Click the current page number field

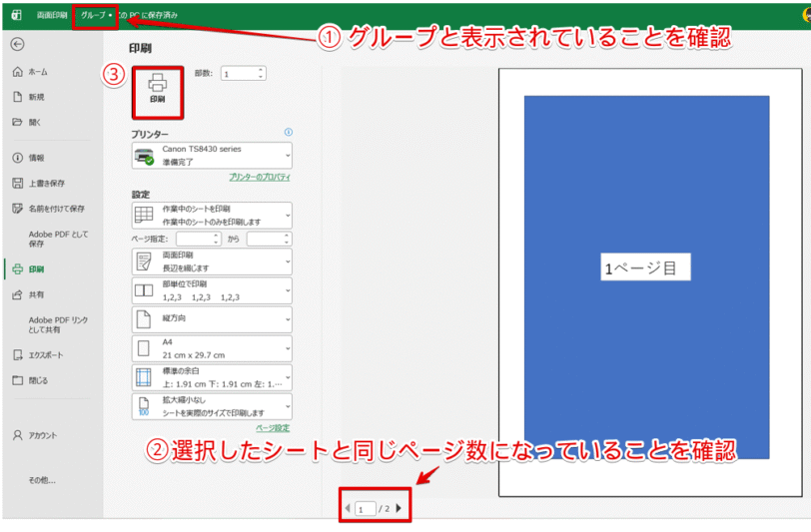click(x=366, y=509)
